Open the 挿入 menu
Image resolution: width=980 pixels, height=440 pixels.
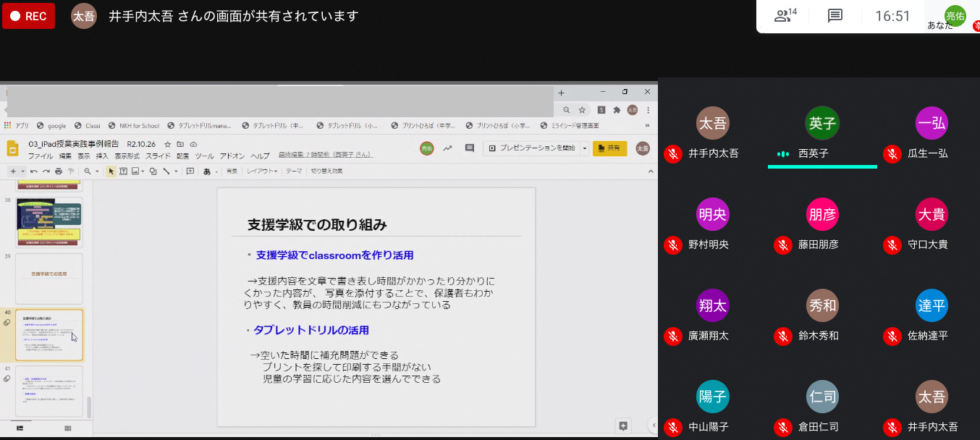click(x=102, y=156)
